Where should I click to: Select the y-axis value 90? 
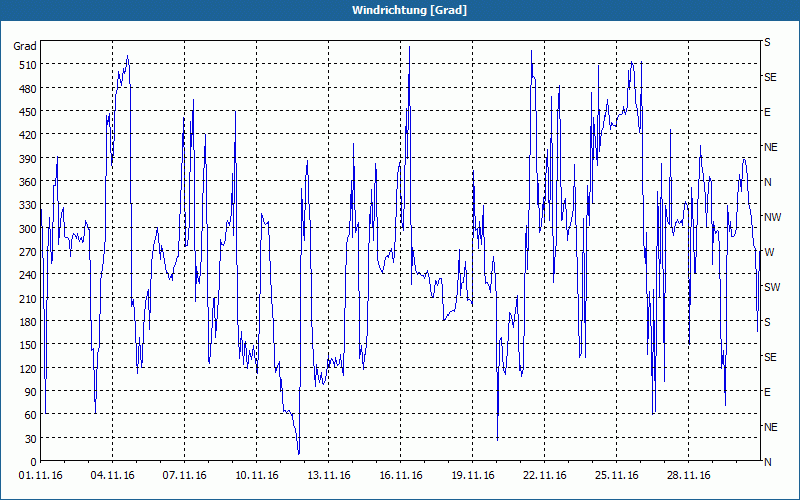pyautogui.click(x=31, y=392)
